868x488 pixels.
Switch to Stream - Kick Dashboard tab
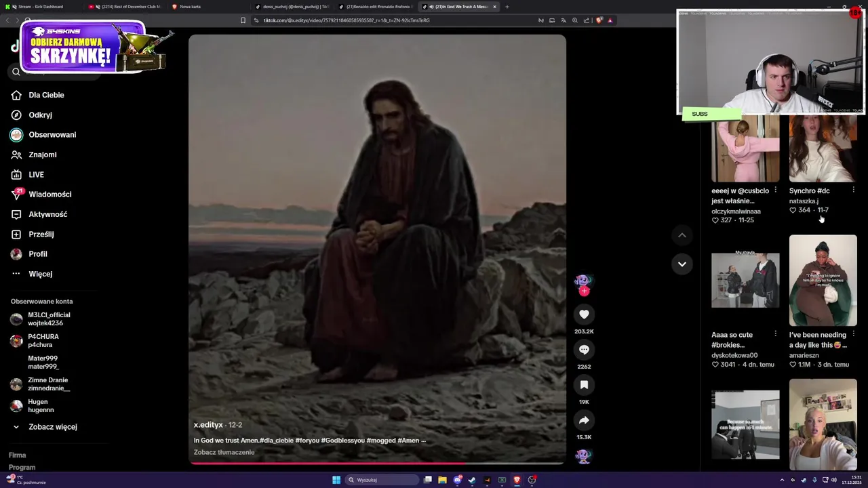pos(39,7)
